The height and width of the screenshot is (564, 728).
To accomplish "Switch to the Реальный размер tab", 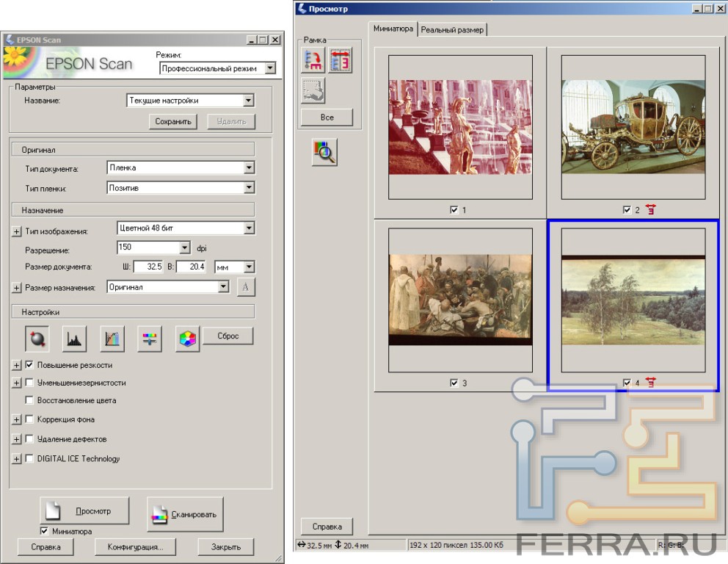I will pos(452,29).
